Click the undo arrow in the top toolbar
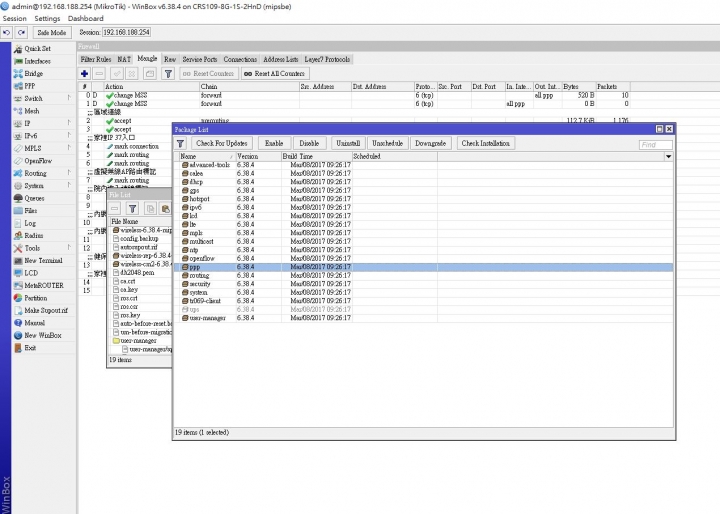This screenshot has height=514, width=720. 6,33
